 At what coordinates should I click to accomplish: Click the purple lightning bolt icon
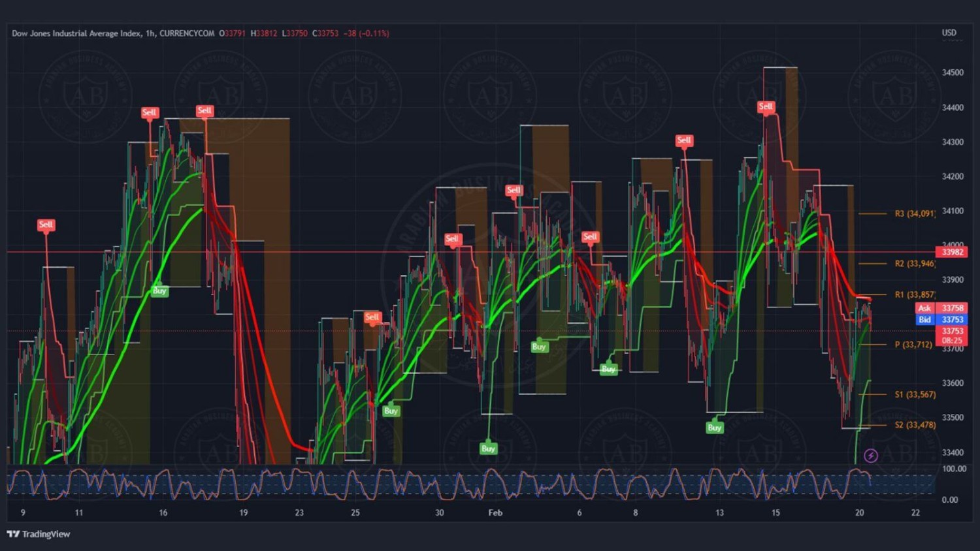pyautogui.click(x=870, y=456)
